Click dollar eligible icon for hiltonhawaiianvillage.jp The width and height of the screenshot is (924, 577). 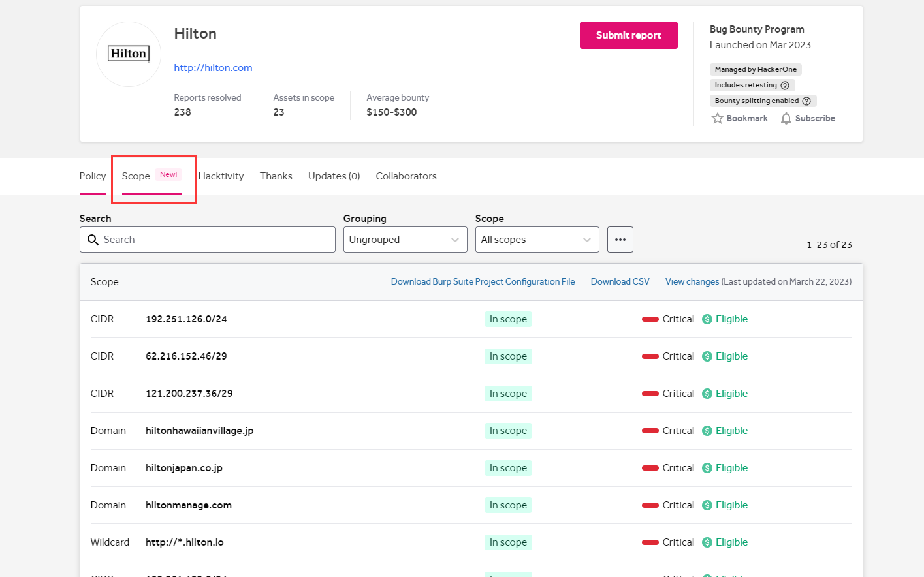tap(707, 431)
